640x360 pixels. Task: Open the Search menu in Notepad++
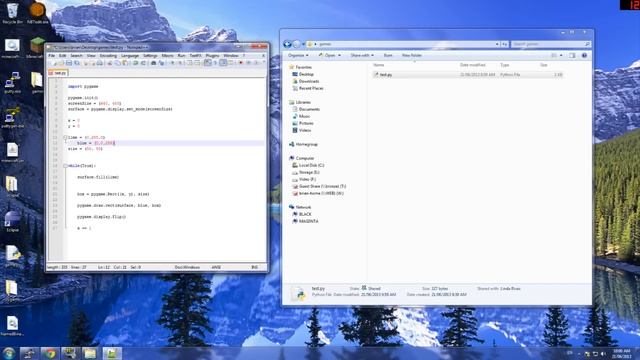pyautogui.click(x=76, y=56)
